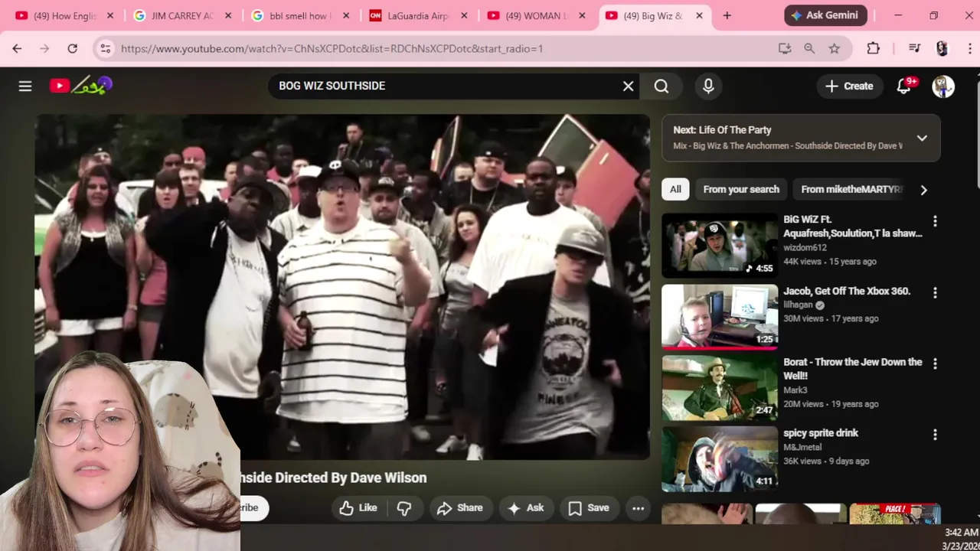Run search with the magnifier button
Screen dimensions: 980x551
tap(661, 86)
